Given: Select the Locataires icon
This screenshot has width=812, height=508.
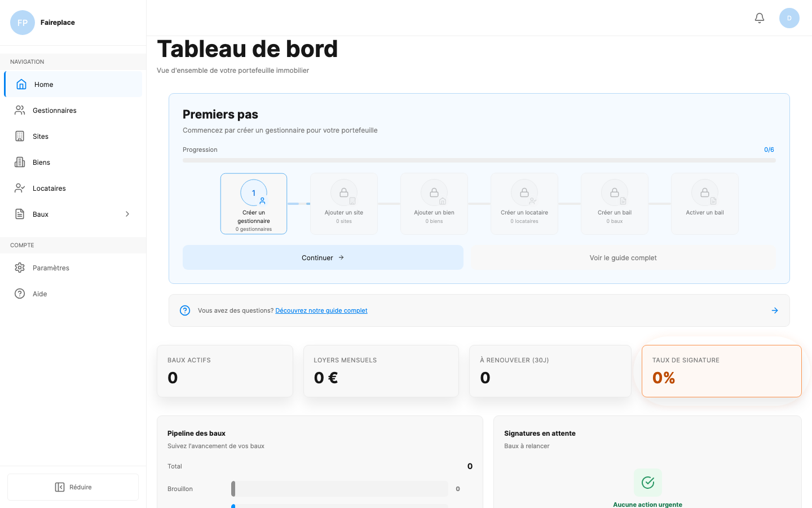Looking at the screenshot, I should [x=20, y=188].
